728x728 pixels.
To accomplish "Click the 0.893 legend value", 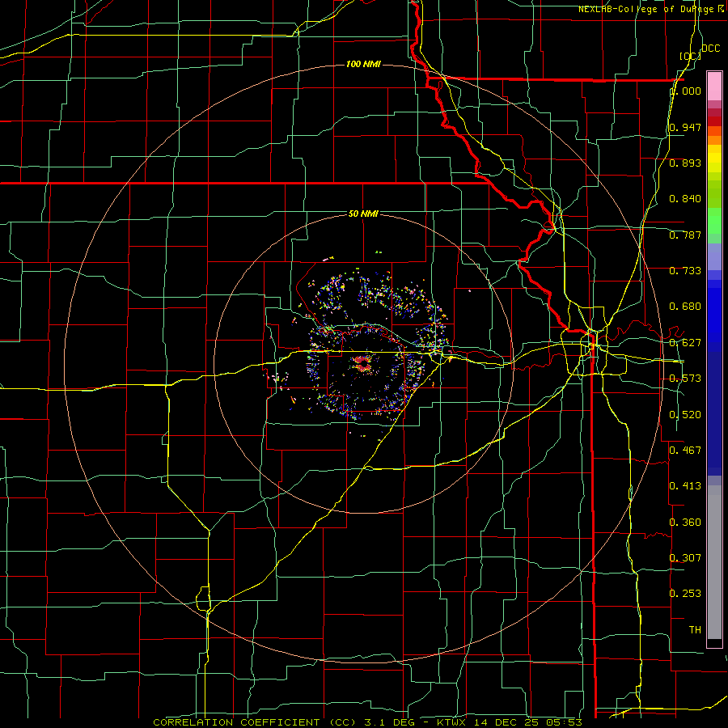I will pyautogui.click(x=685, y=163).
